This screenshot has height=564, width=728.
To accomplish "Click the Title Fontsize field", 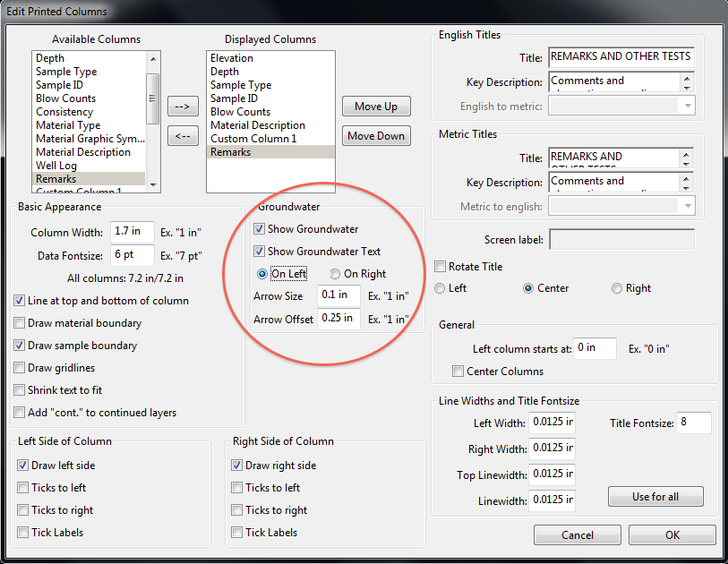I will point(694,423).
